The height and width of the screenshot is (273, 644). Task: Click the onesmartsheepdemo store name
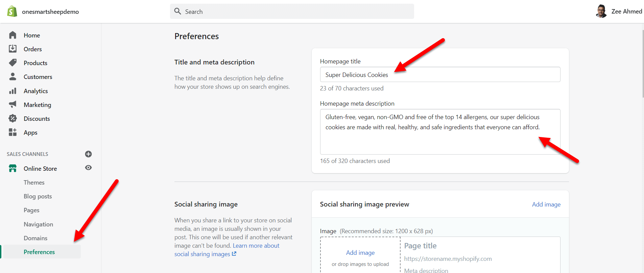click(50, 11)
